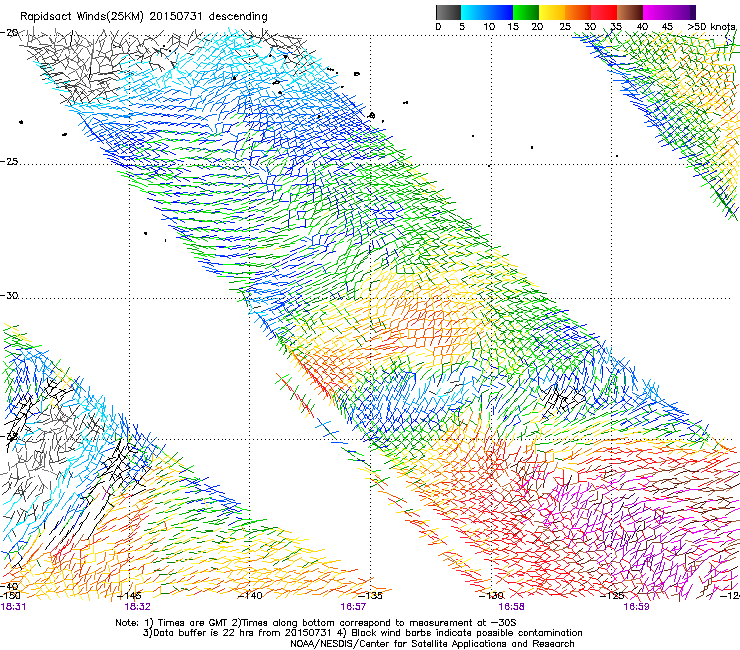The width and height of the screenshot is (740, 650).
Task: Click the '18:32' purple time label
Action: [137, 607]
